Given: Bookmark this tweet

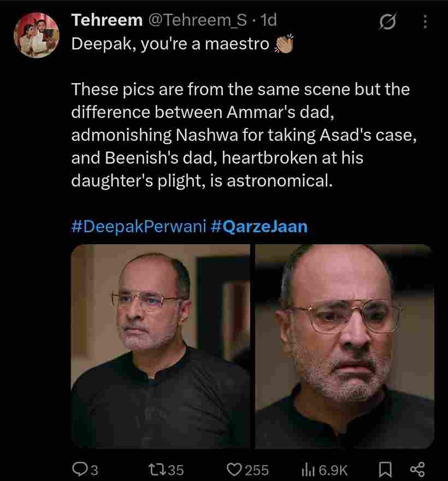Looking at the screenshot, I should click(386, 470).
